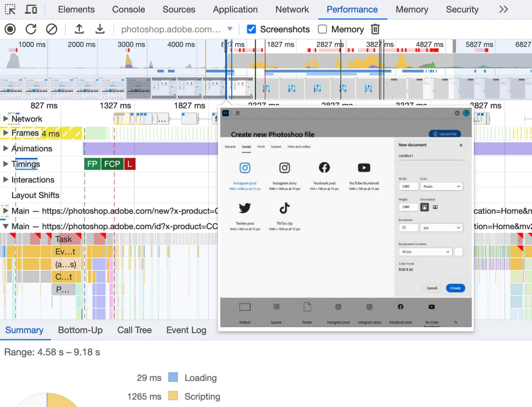Open the White background contents dropdown
The height and width of the screenshot is (407, 532).
[425, 252]
